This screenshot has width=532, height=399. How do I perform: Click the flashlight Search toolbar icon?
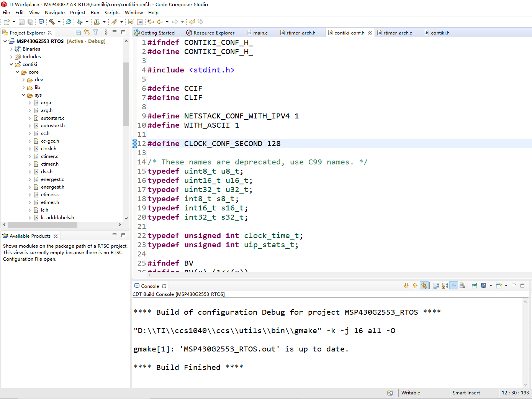[x=114, y=22]
